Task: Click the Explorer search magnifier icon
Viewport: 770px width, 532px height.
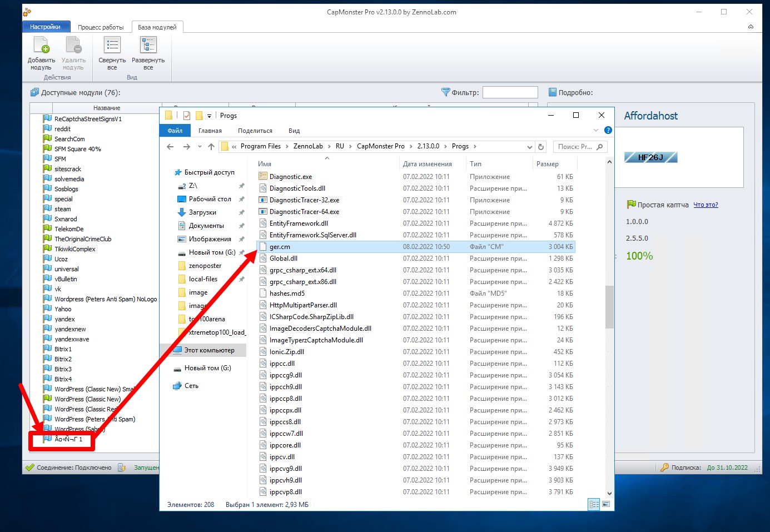Action: pyautogui.click(x=599, y=147)
